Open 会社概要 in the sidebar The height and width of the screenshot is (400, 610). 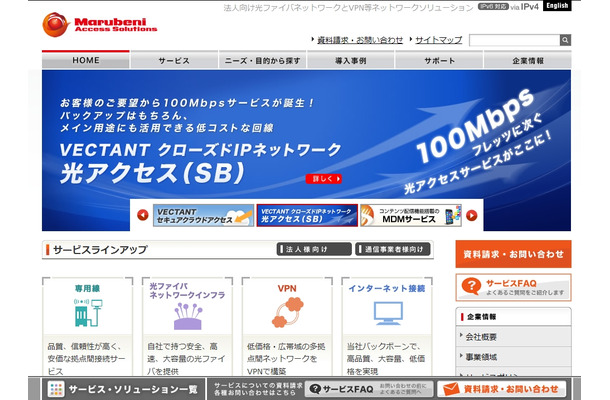(x=514, y=337)
